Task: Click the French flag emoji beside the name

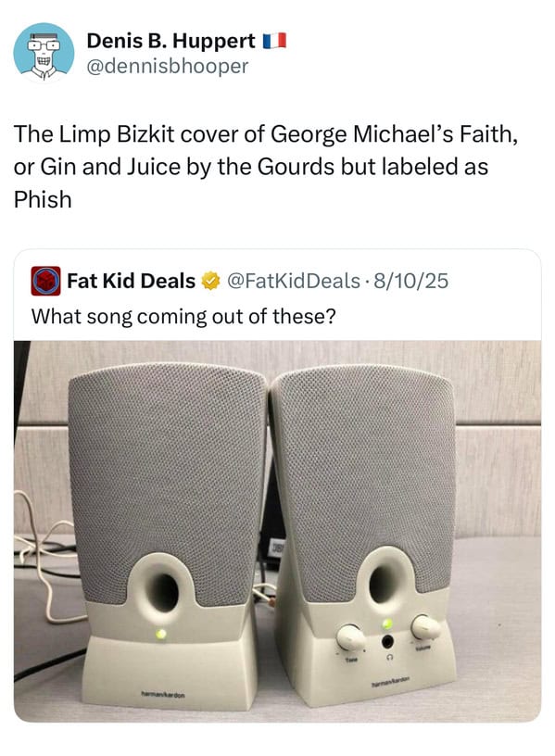Action: pos(274,41)
